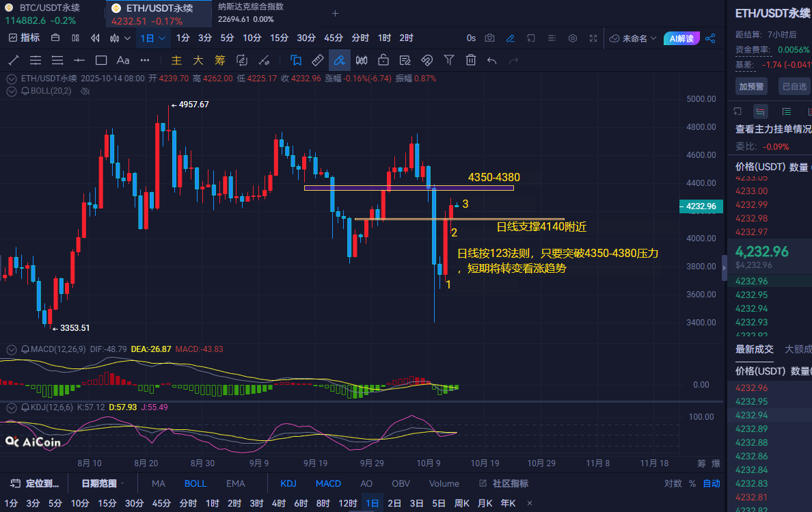
Task: Collapse right side panel arrow handle
Action: (724, 268)
